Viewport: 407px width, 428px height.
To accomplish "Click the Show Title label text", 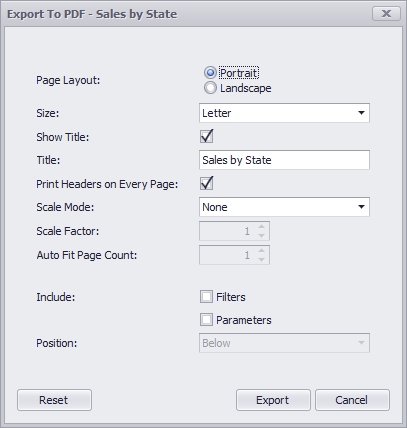I will click(x=63, y=137).
